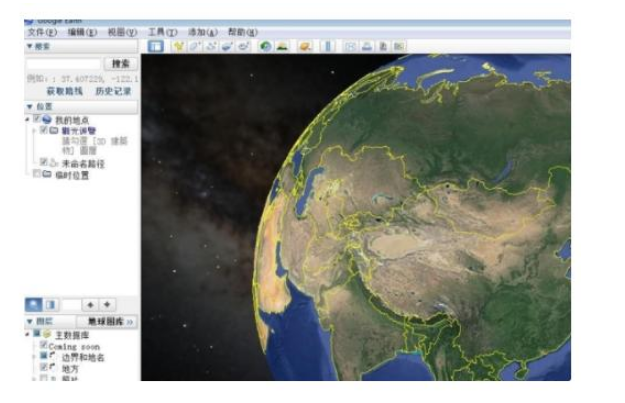Click the split panel icon beside search icon
The image size is (625, 403).
(51, 305)
